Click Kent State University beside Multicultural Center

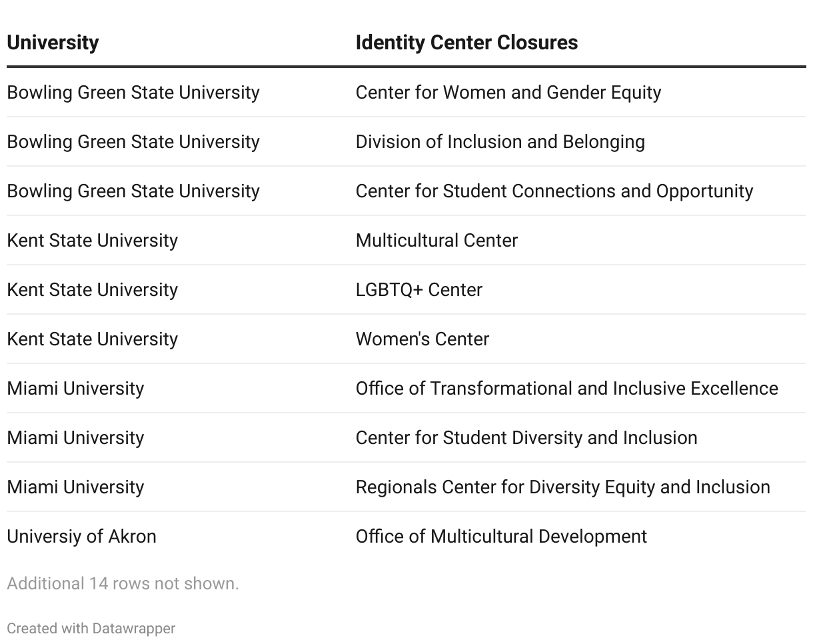(x=92, y=240)
